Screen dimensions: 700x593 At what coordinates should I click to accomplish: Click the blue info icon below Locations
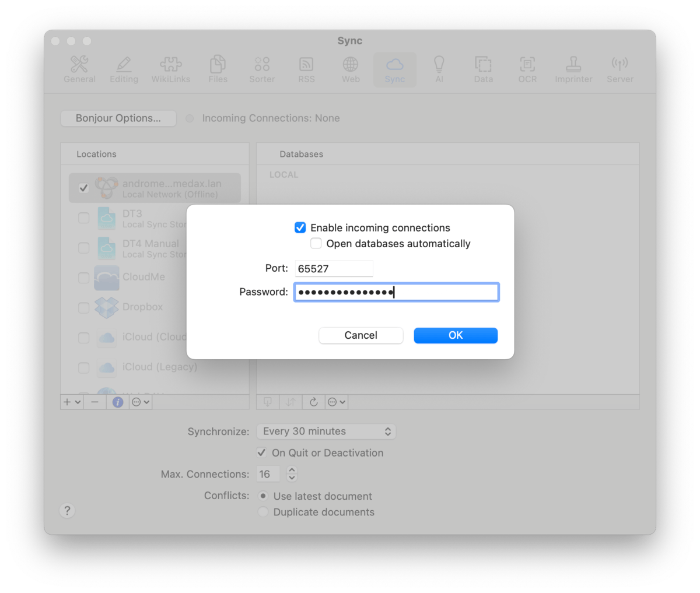(118, 402)
